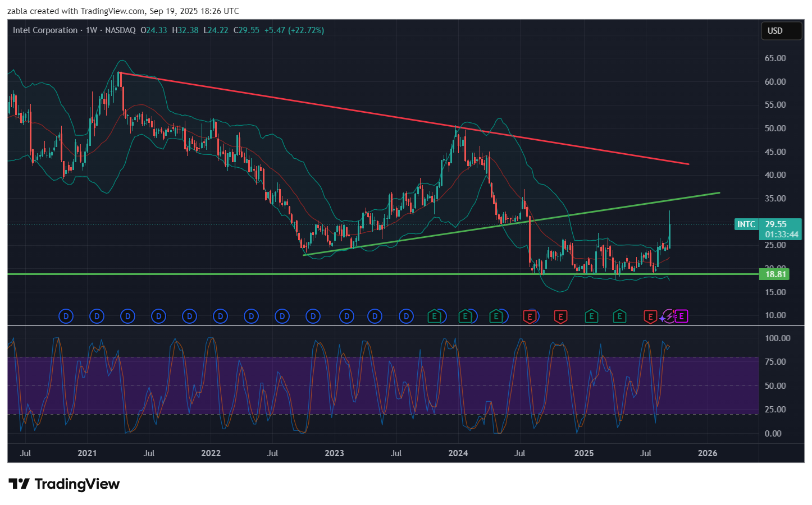Click the 65.00 price scale label
The image size is (812, 505).
(775, 58)
